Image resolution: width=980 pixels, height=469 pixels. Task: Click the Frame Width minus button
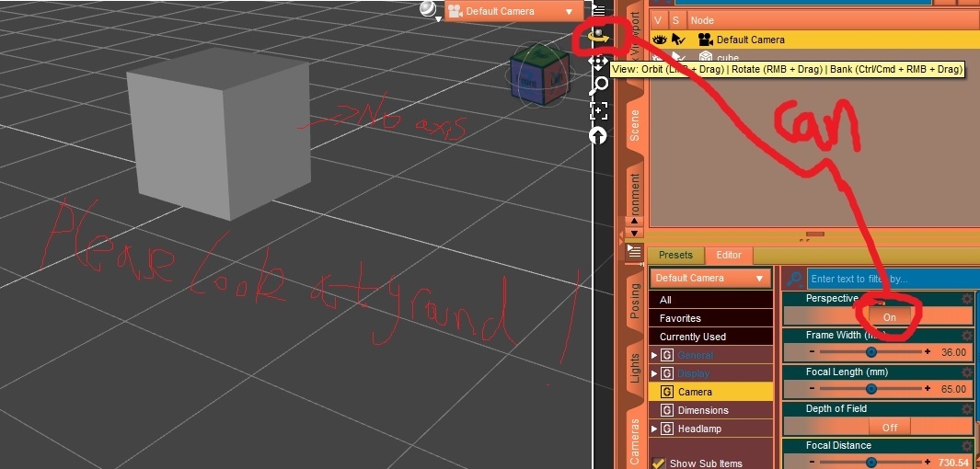coord(812,352)
